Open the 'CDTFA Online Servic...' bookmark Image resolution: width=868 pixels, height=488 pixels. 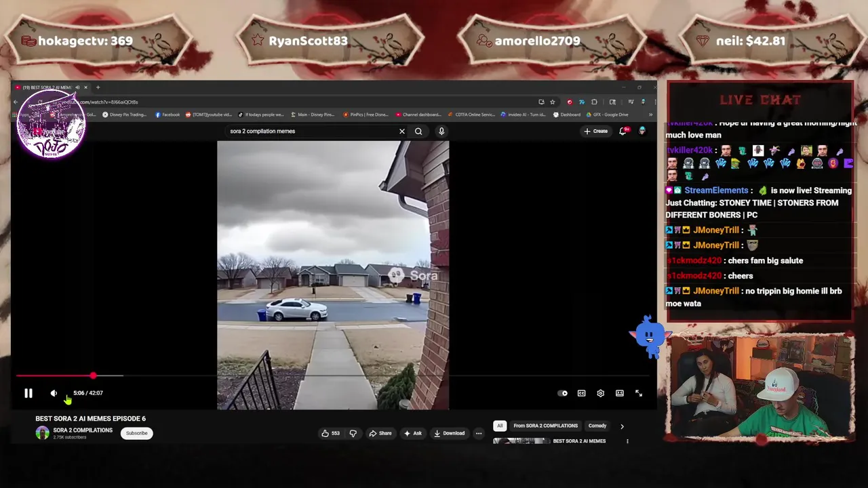471,115
